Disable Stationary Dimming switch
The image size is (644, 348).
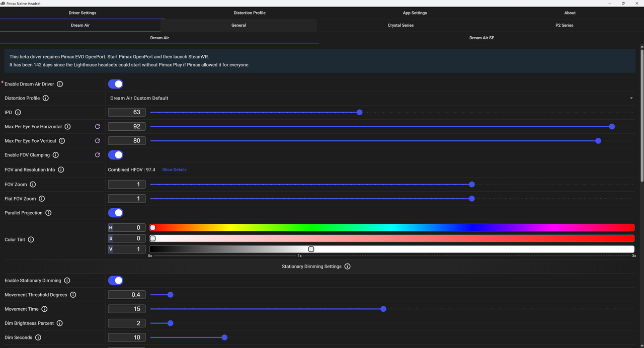coord(116,281)
